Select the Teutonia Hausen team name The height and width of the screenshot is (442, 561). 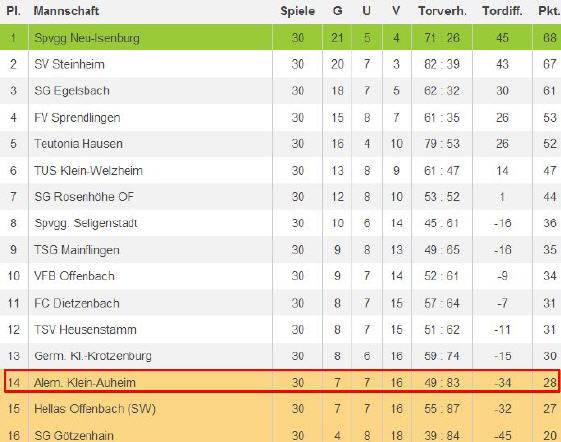click(78, 144)
